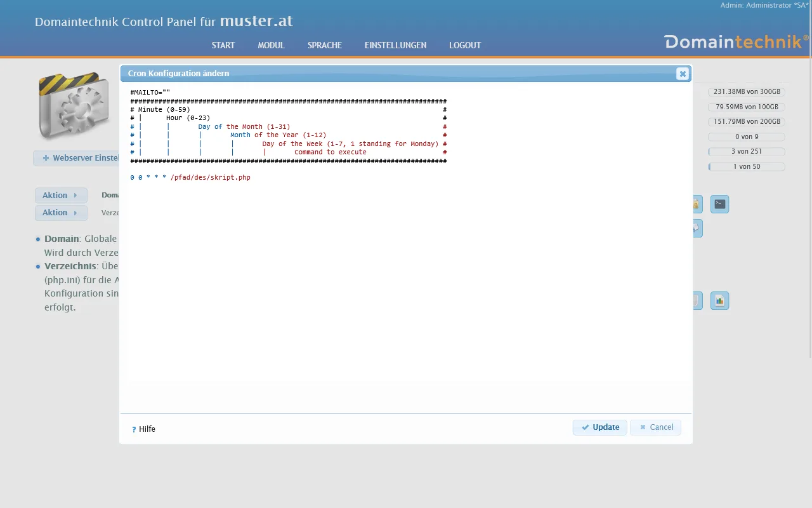Open the bar chart statistics icon
The image size is (812, 508).
(719, 301)
